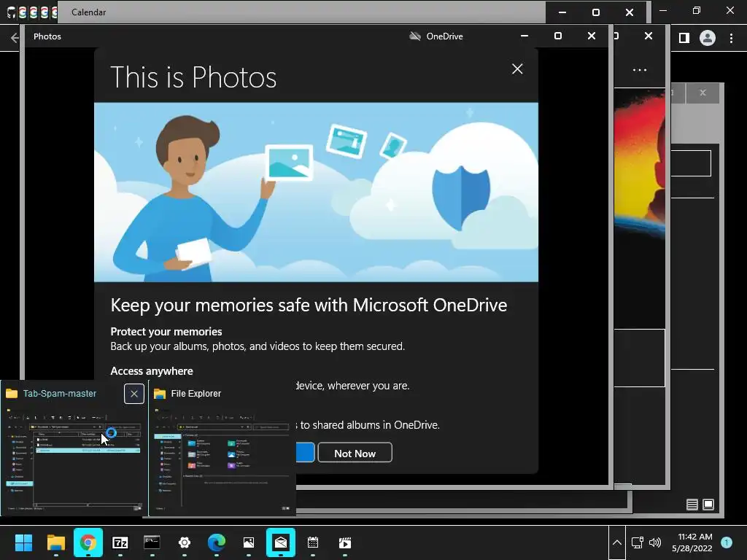747x560 pixels.
Task: Click the Calendar app taskbar icon
Action: [312, 542]
